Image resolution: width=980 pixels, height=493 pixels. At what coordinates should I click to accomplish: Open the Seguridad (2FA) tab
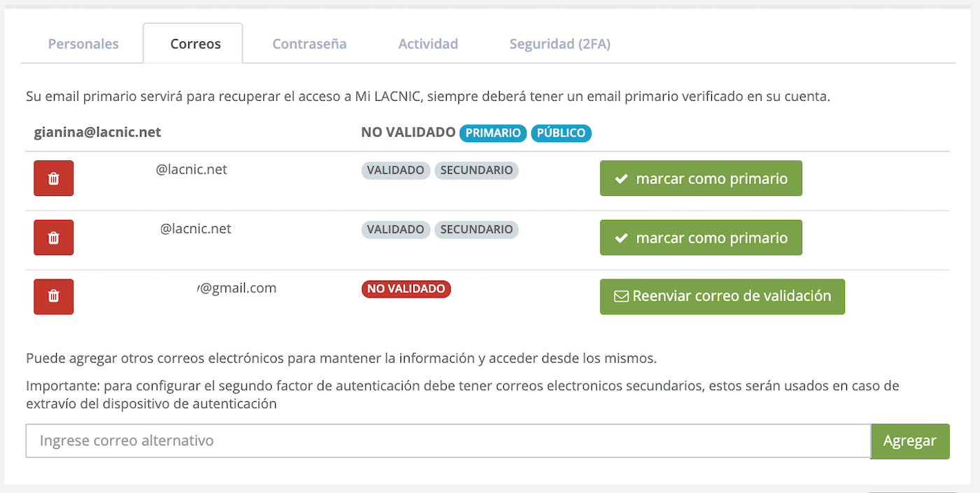pos(560,44)
